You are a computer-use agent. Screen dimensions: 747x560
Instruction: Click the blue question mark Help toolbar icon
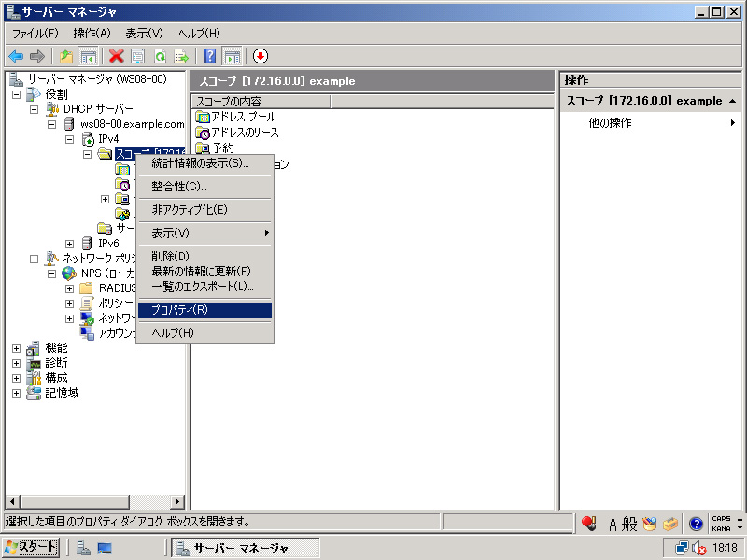210,56
